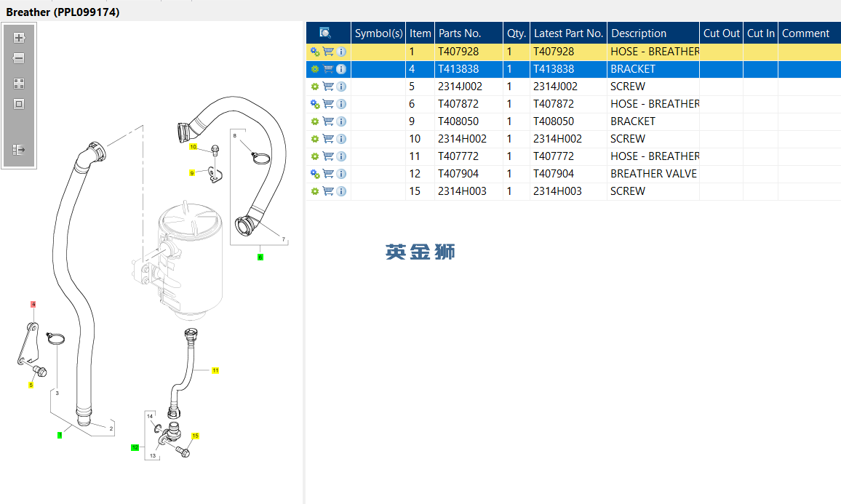Screen dimensions: 841x504
Task: Select green callout 6 on diagram
Action: (260, 257)
